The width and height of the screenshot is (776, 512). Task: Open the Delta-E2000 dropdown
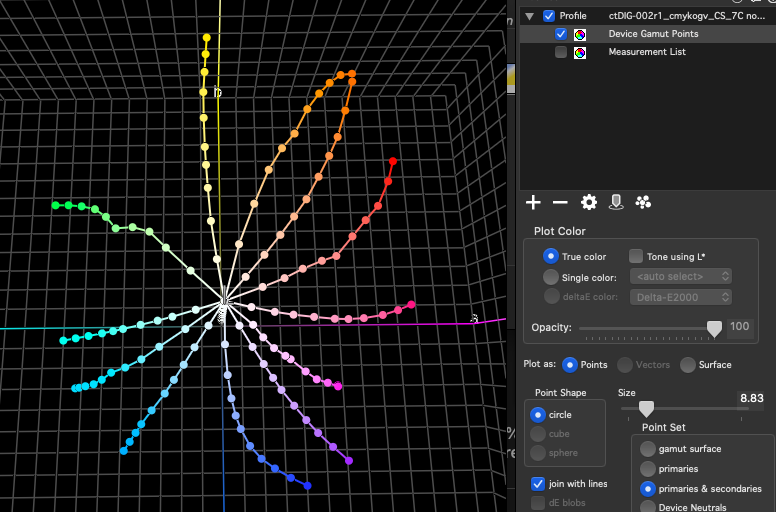(681, 297)
